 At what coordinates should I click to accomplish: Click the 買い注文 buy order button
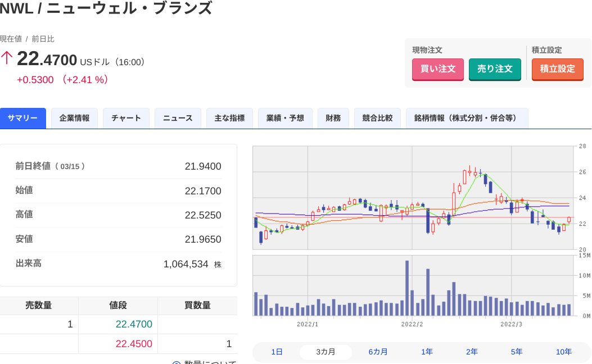coord(437,69)
